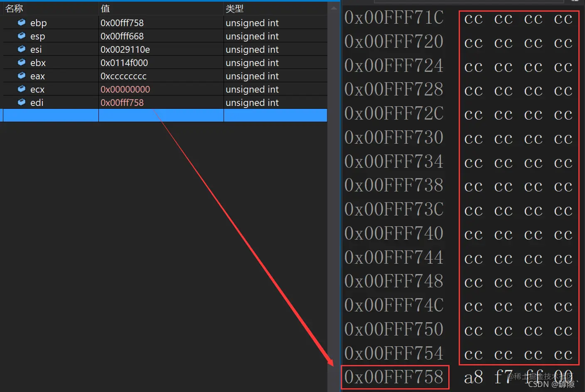Select the eax row in watch list
Viewport: 585px width, 392px height.
click(165, 76)
